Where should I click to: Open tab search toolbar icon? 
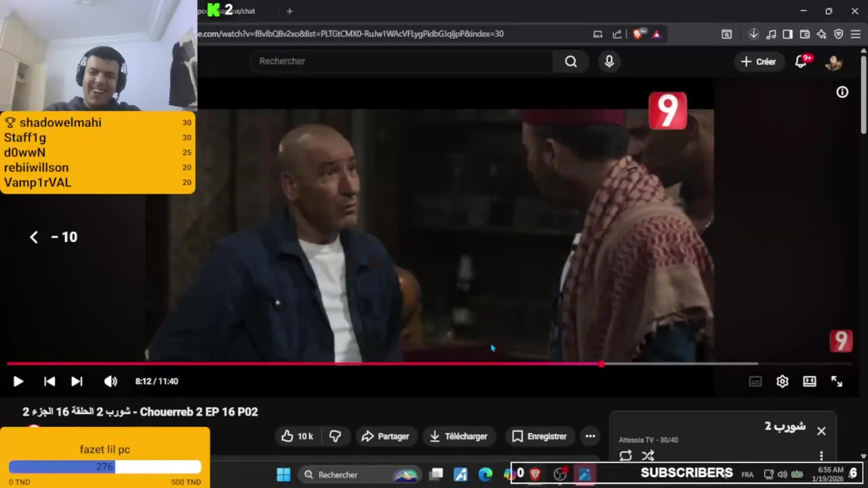(x=726, y=34)
